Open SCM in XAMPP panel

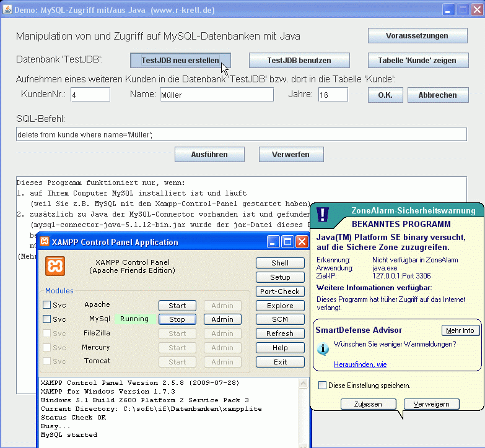point(280,319)
